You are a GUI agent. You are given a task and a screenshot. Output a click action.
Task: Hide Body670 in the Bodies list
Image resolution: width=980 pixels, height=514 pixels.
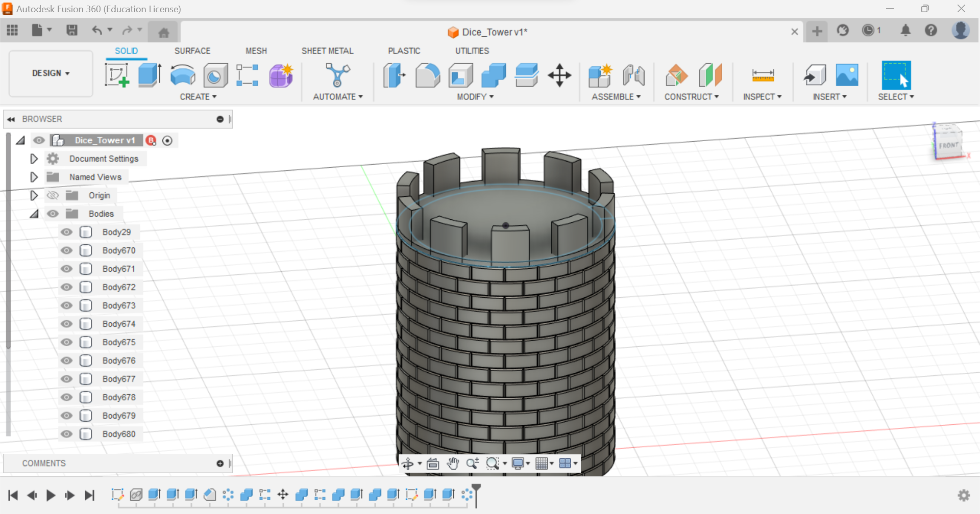66,250
